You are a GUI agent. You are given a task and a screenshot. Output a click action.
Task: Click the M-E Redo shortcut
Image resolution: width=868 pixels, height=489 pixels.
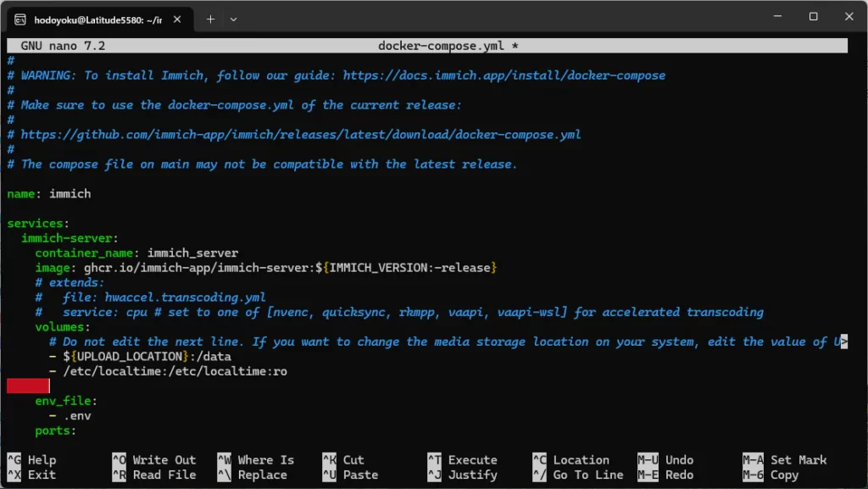click(665, 475)
